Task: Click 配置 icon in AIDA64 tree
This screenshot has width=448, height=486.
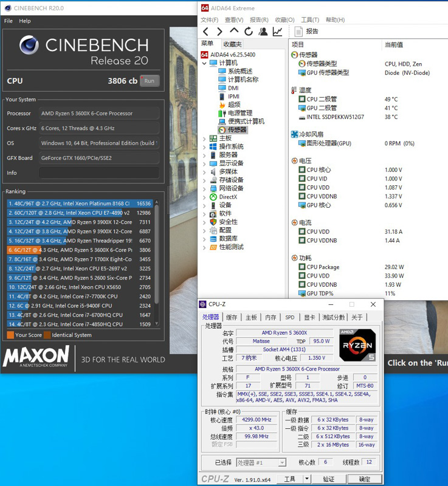Action: 213,230
